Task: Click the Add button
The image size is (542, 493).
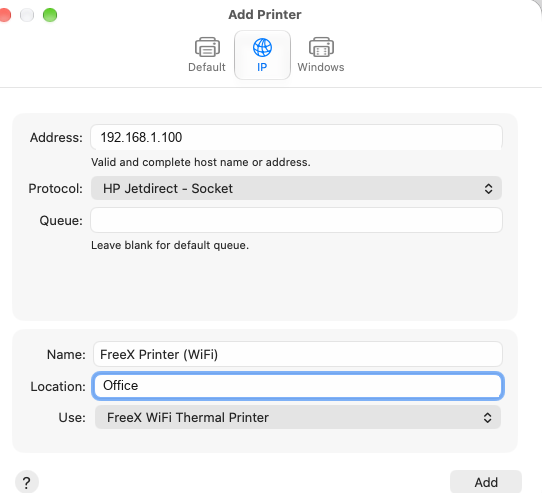Action: pyautogui.click(x=486, y=482)
